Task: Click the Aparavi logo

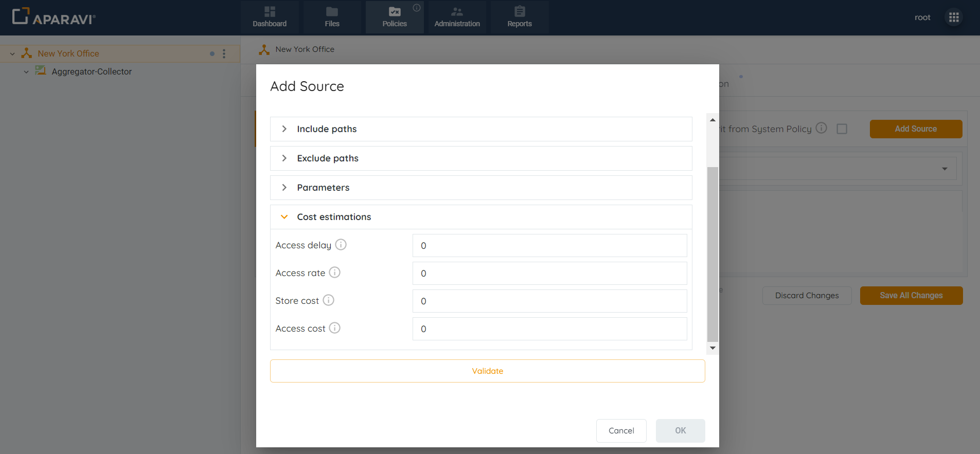Action: click(54, 17)
